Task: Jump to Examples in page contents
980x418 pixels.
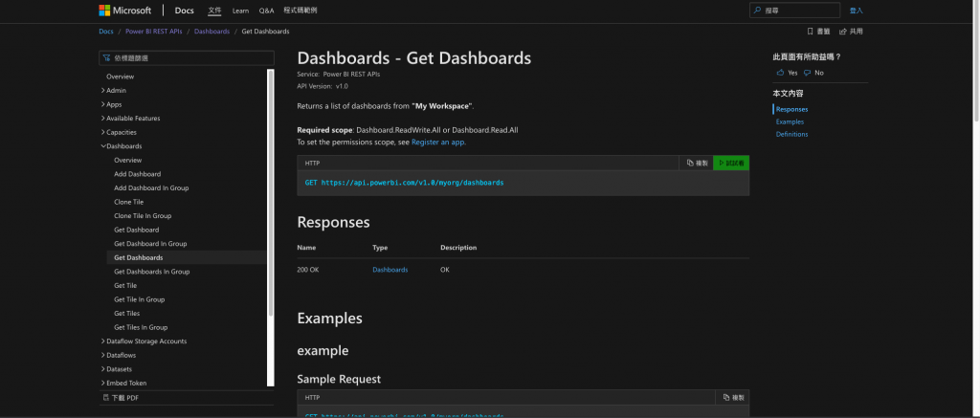Action: click(x=790, y=121)
